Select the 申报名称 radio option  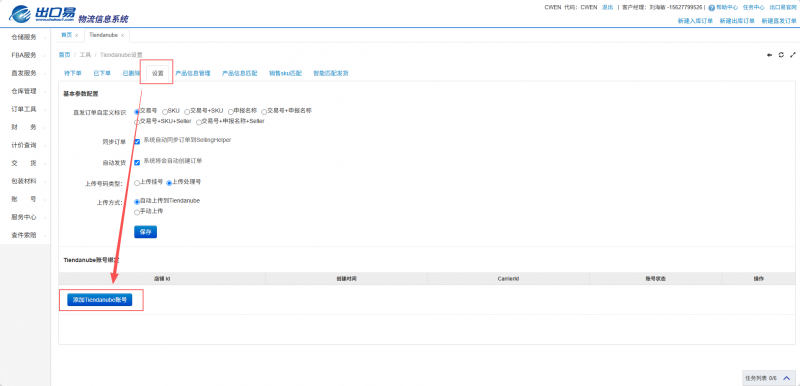tap(231, 112)
